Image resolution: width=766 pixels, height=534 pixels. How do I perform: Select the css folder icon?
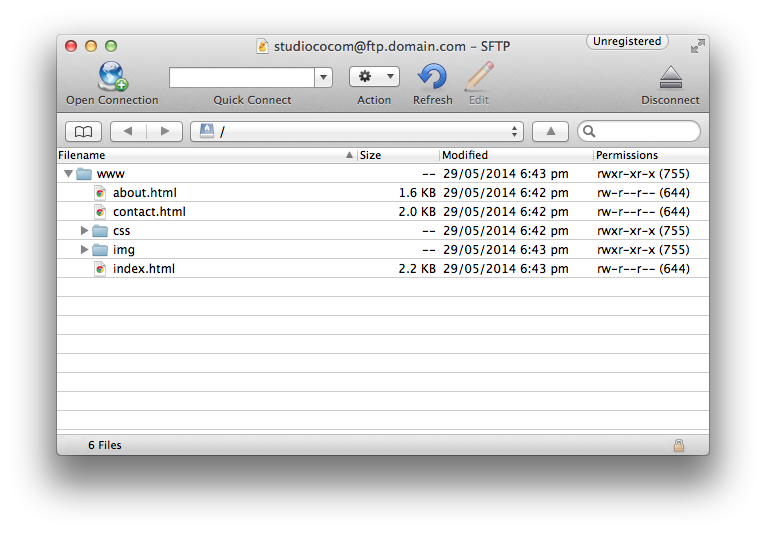100,231
